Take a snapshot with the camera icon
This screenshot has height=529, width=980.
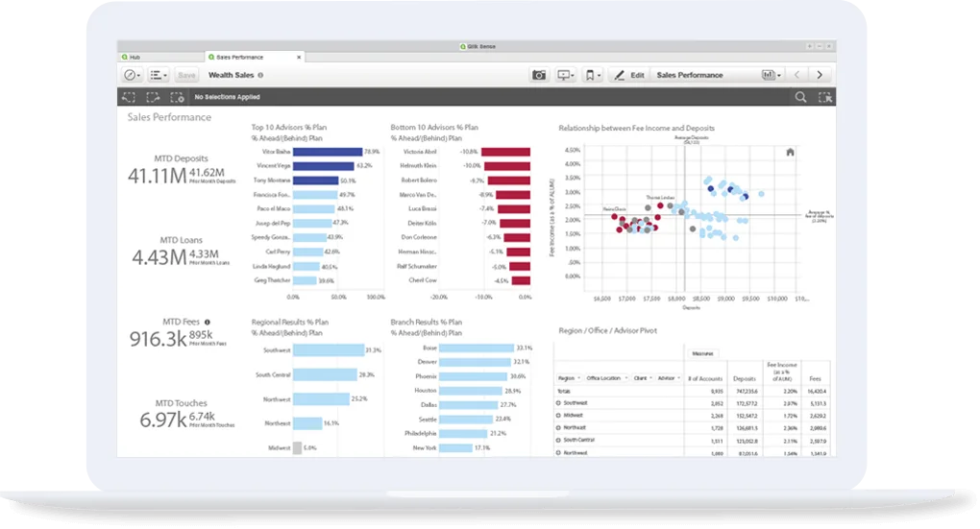[x=539, y=75]
